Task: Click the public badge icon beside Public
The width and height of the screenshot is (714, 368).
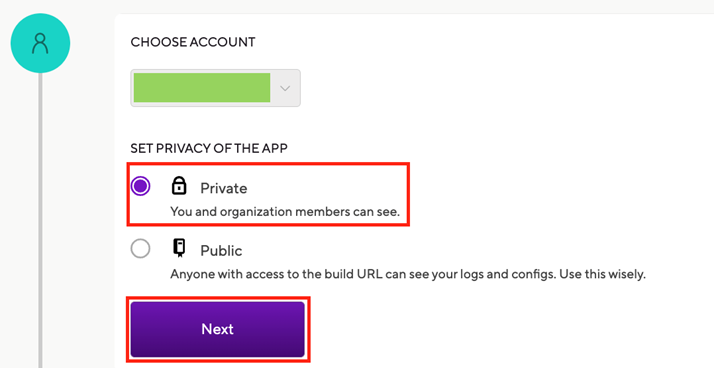Action: pyautogui.click(x=179, y=248)
